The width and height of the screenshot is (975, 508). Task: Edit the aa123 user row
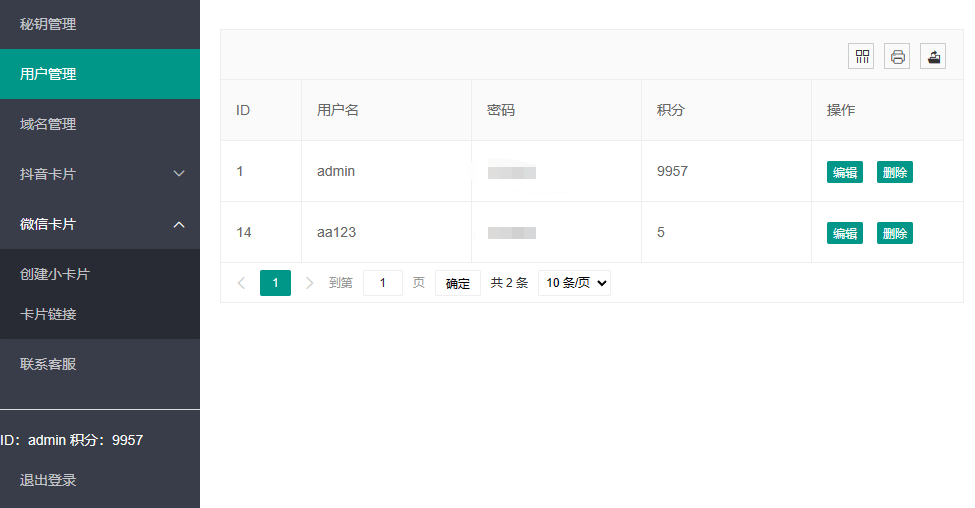pos(845,233)
